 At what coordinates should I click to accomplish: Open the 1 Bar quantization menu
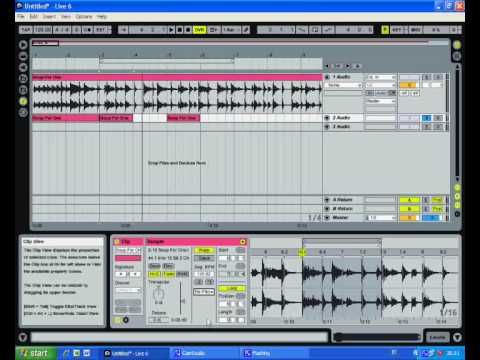click(231, 30)
